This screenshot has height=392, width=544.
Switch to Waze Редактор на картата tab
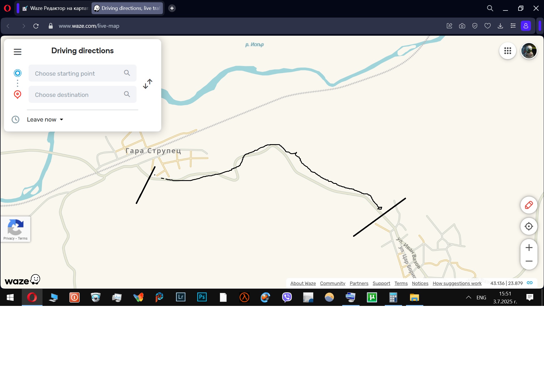[56, 8]
